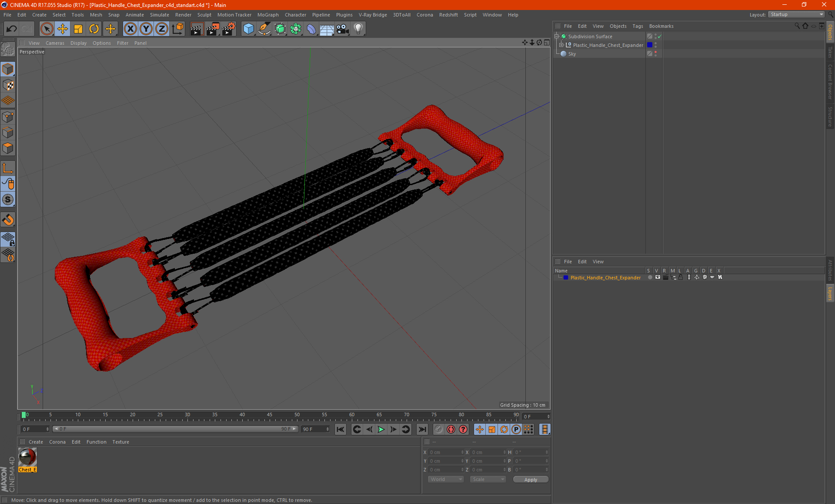Toggle layer View visibility icon
The height and width of the screenshot is (504, 835).
point(658,277)
